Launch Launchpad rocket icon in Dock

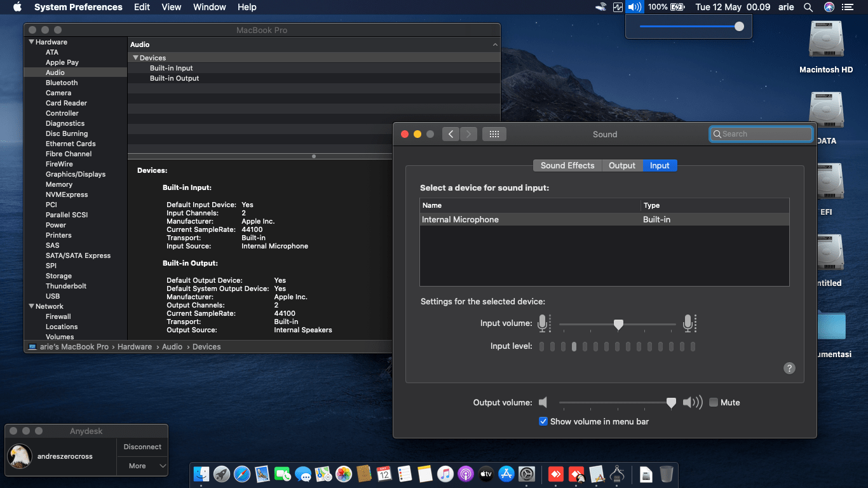pyautogui.click(x=222, y=474)
